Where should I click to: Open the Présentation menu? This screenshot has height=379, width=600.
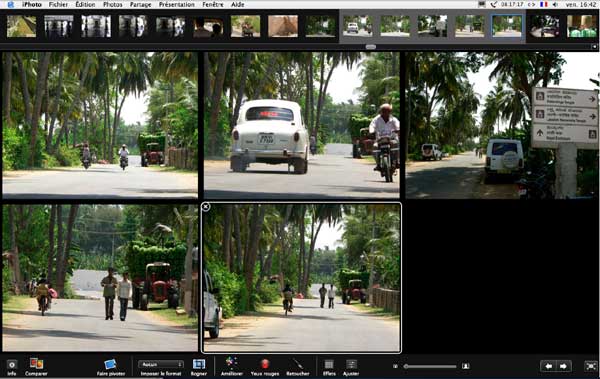point(176,4)
